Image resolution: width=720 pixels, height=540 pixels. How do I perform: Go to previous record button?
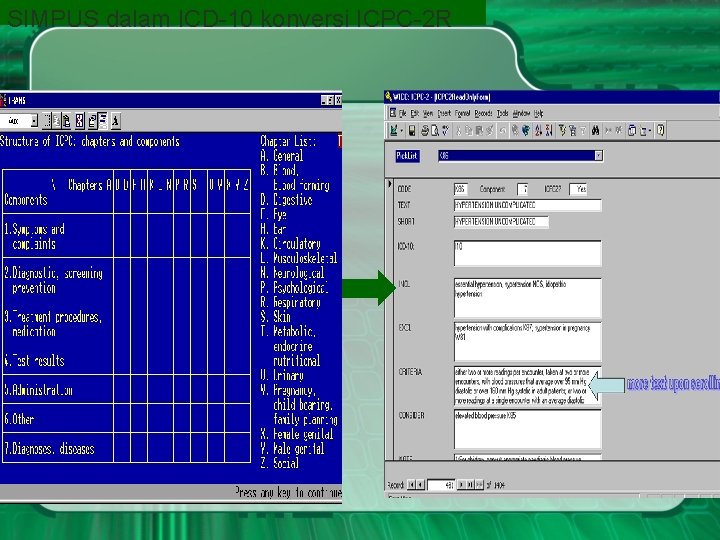click(420, 484)
